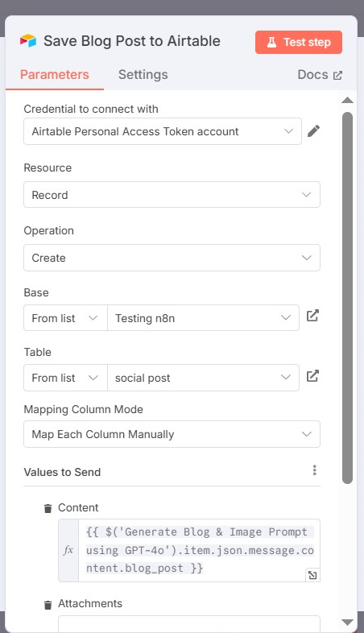
Task: Delete the Content field with trash icon
Action: (48, 508)
